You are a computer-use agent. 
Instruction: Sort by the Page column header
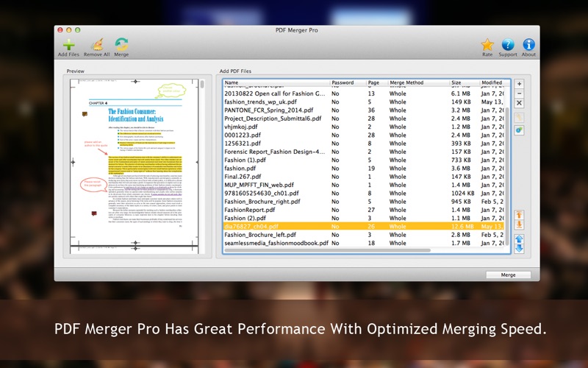376,82
